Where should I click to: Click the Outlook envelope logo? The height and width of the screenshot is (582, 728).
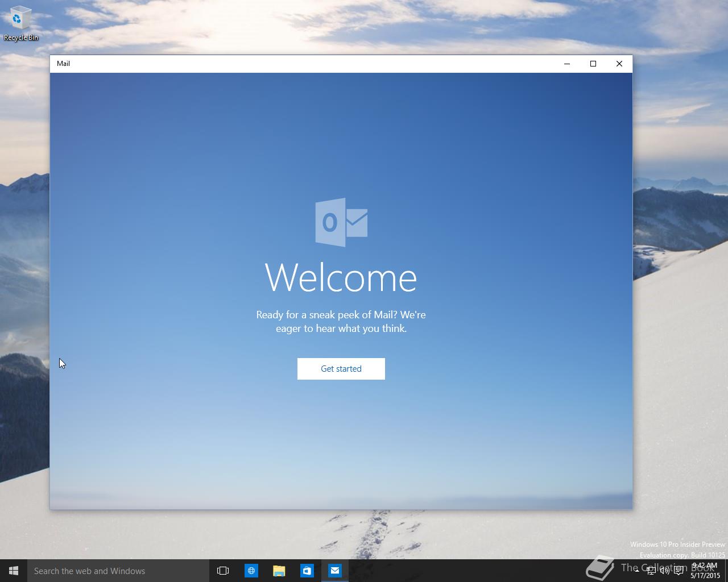(341, 222)
